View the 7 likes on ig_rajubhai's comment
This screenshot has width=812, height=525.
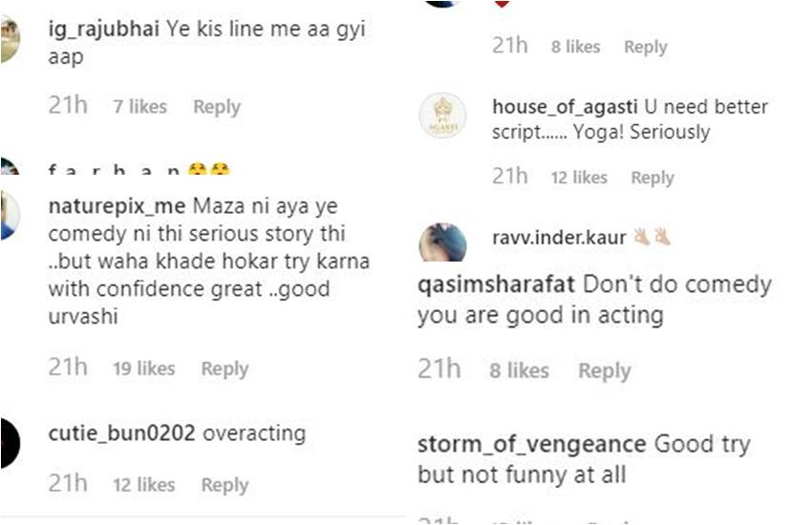pos(139,107)
